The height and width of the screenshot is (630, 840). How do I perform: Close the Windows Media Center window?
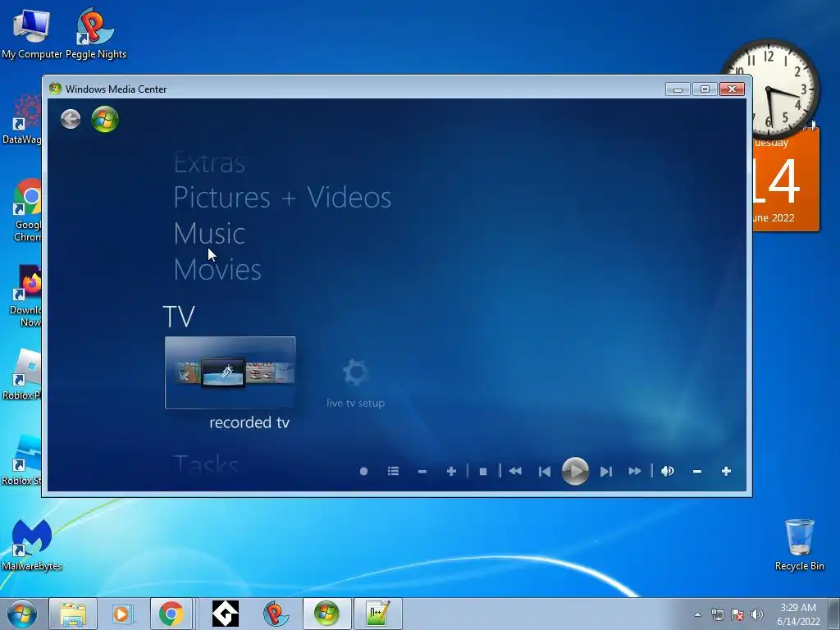coord(732,89)
